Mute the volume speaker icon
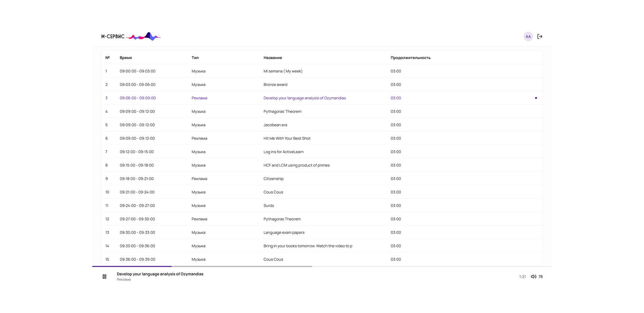The width and height of the screenshot is (644, 313). (533, 277)
